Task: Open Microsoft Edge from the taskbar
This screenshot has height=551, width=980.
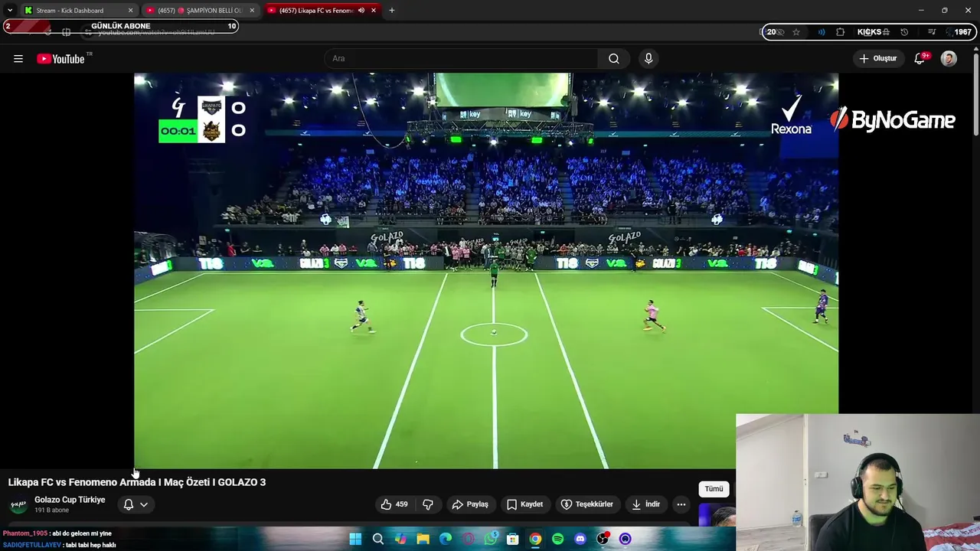Action: pyautogui.click(x=446, y=540)
